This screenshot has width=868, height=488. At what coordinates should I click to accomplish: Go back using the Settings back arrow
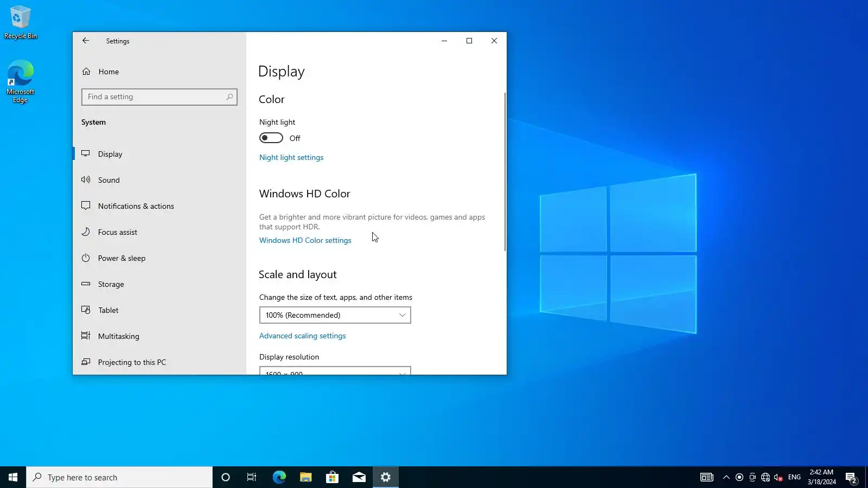(86, 41)
